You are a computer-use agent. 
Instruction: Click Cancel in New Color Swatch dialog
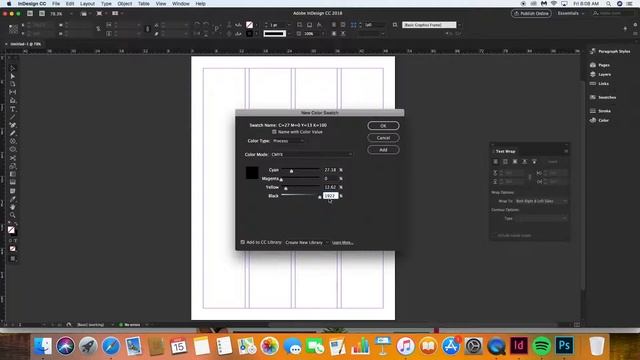point(383,138)
